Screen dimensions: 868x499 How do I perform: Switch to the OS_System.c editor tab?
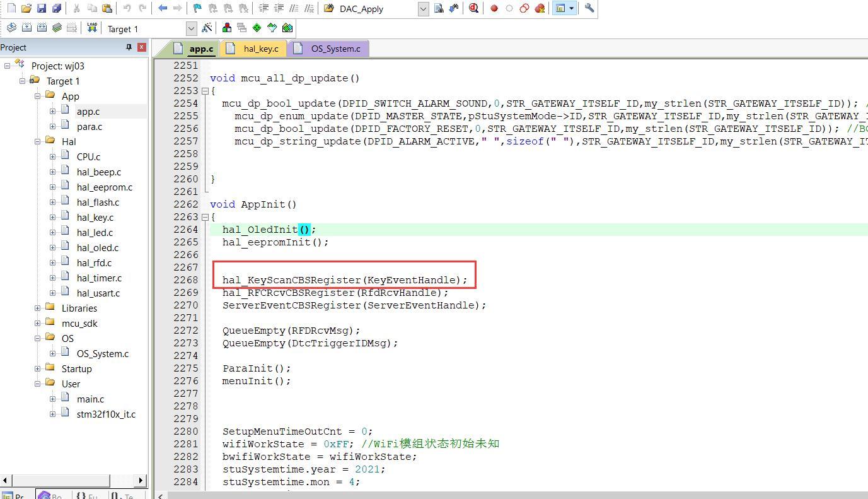tap(328, 49)
